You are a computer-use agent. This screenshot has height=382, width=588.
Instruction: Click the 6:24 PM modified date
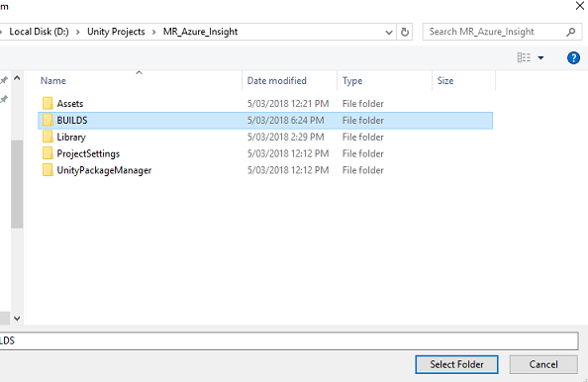coord(286,121)
